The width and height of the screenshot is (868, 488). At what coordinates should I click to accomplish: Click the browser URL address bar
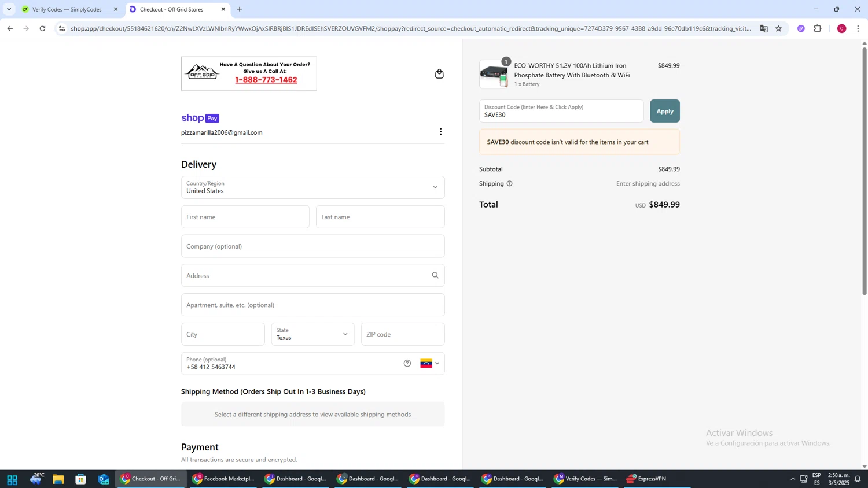411,28
